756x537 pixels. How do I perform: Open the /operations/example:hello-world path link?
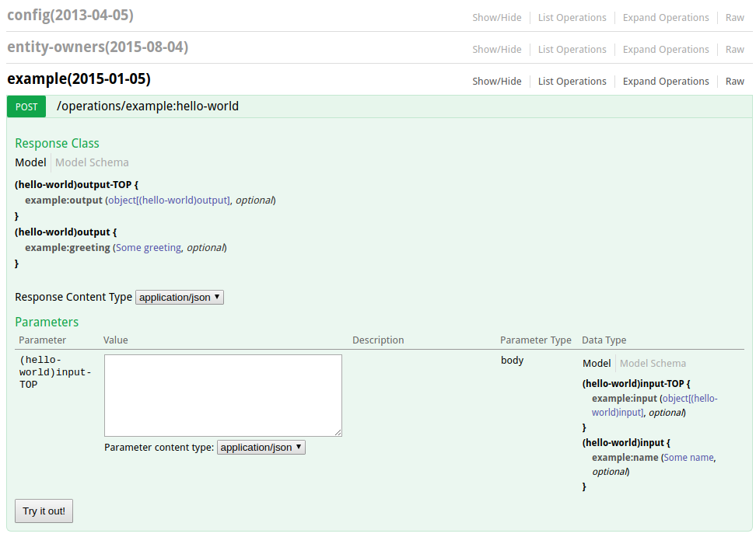click(148, 106)
